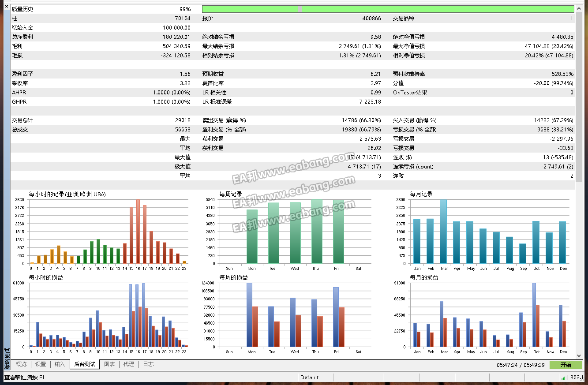This screenshot has height=385, width=588.
Task: Click scrollbar down arrow in report
Action: click(579, 355)
